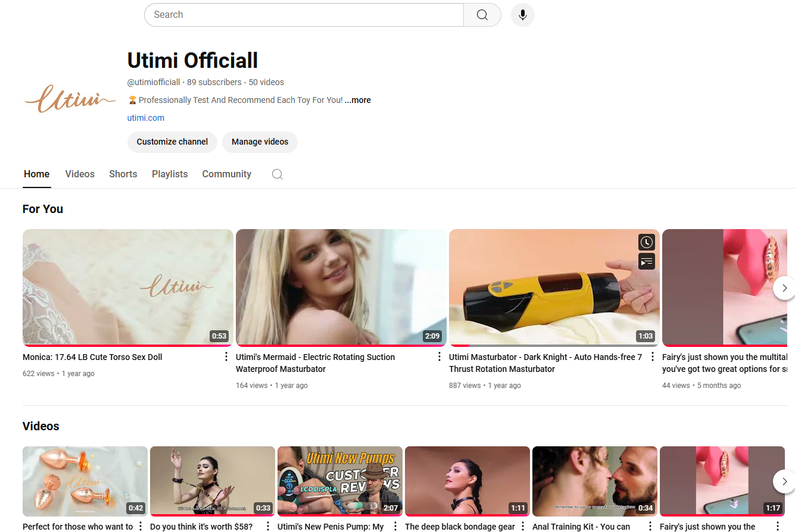The image size is (795, 532).
Task: Open the 1:11 video thumbnail in Videos row
Action: 467,481
